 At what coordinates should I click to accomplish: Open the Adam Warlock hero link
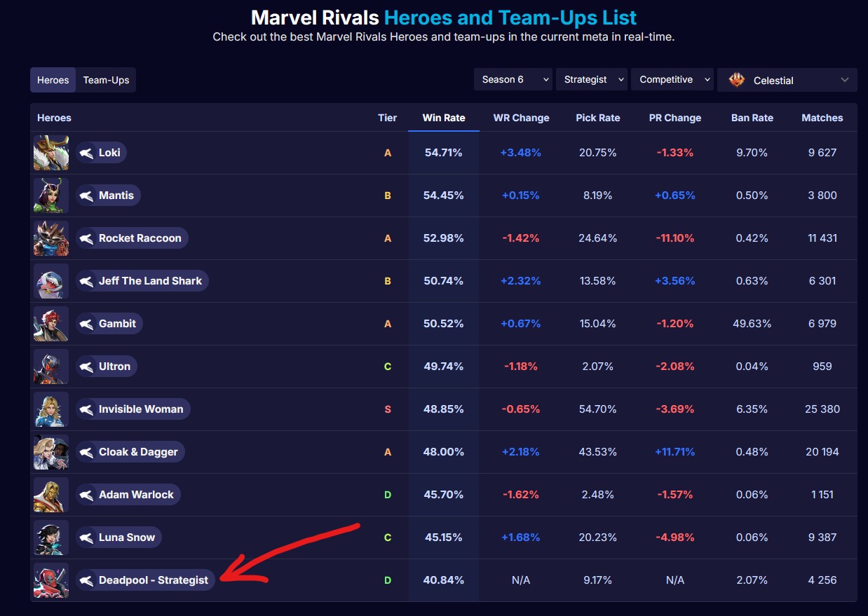coord(128,495)
